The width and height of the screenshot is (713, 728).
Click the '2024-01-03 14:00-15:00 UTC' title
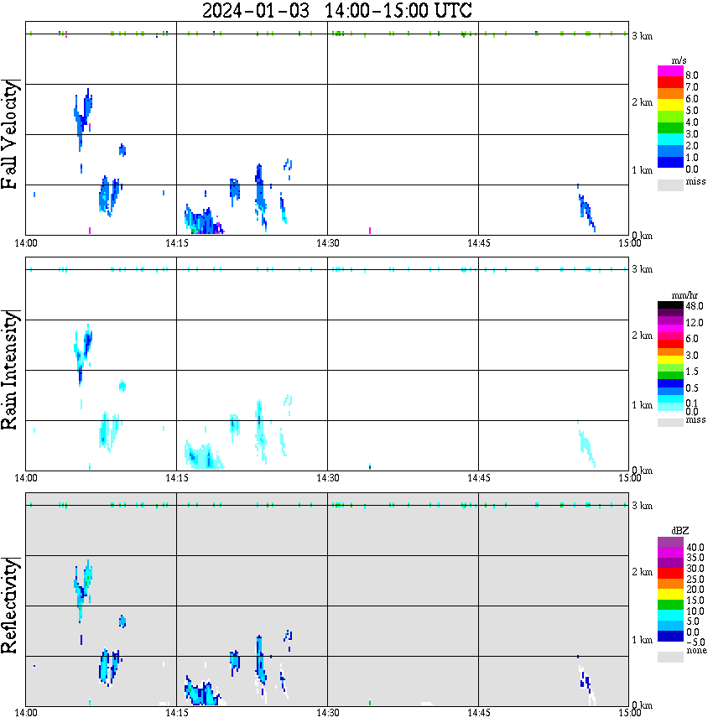click(336, 10)
